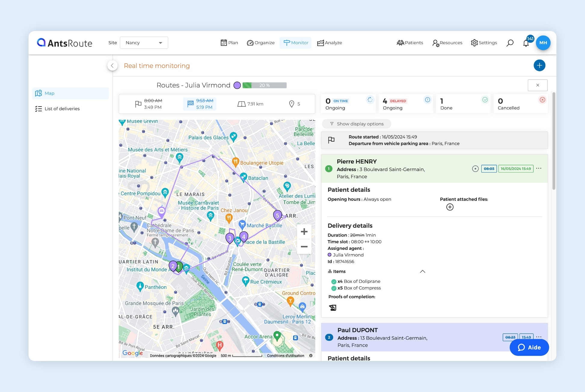The height and width of the screenshot is (392, 585).
Task: Toggle the On time ongoing status card
Action: coord(348,104)
